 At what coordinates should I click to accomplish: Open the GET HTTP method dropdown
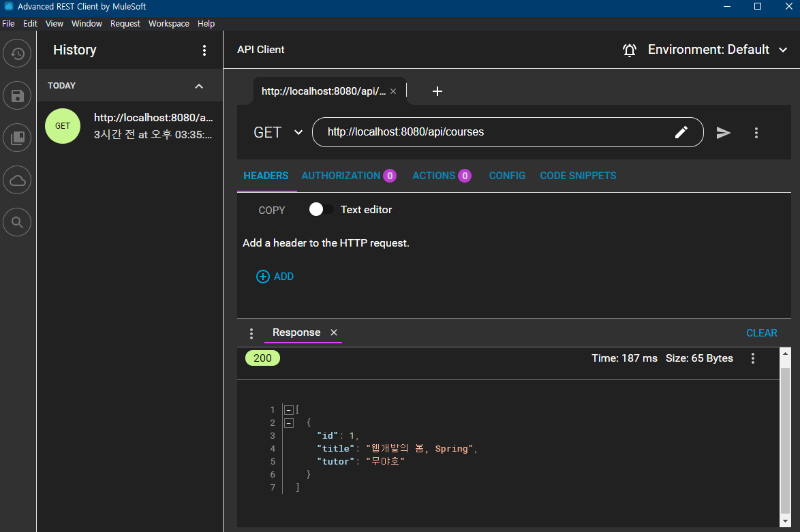[278, 133]
